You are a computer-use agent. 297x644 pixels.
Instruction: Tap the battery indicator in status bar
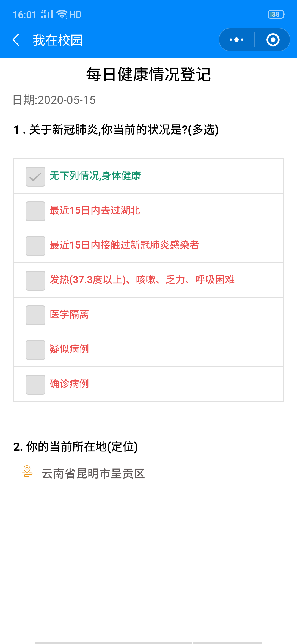click(x=276, y=14)
